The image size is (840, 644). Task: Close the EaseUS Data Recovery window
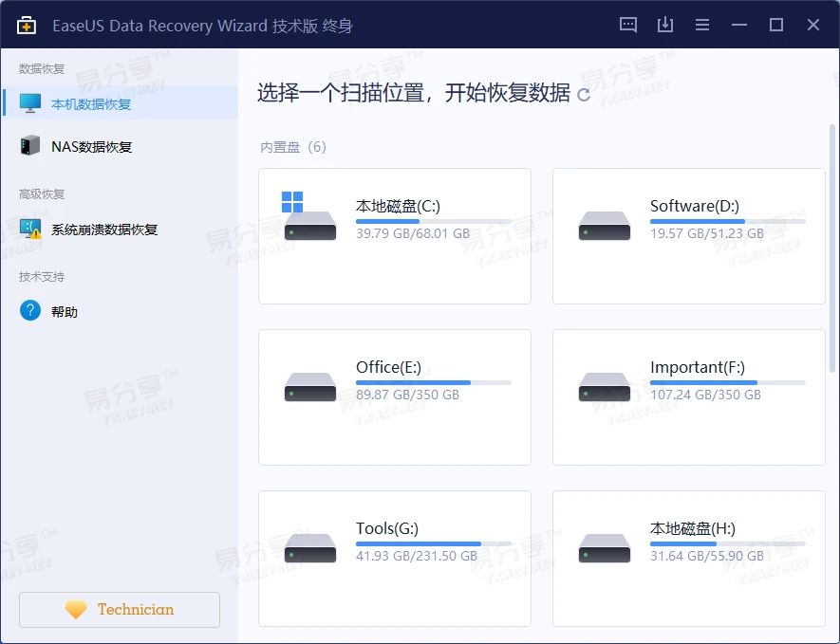coord(812,25)
